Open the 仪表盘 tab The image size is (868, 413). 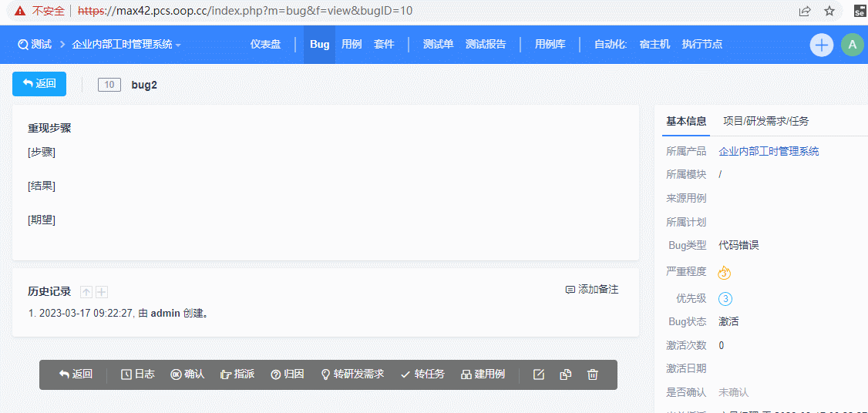265,45
